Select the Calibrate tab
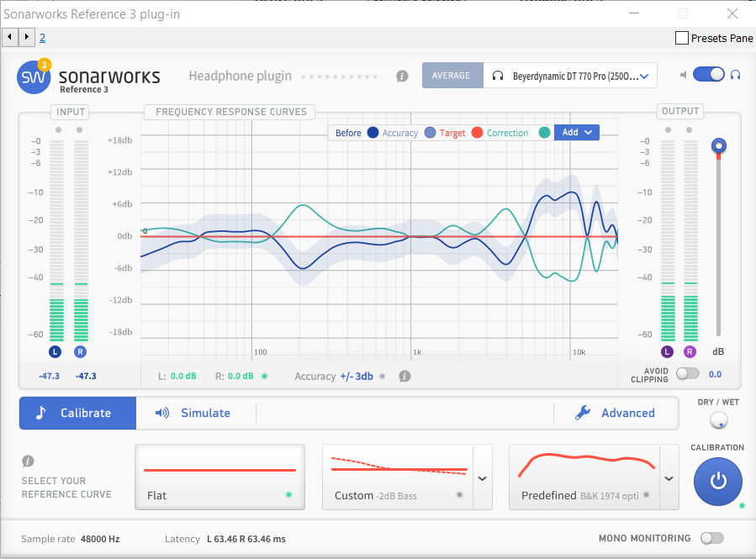This screenshot has width=756, height=559. click(77, 413)
